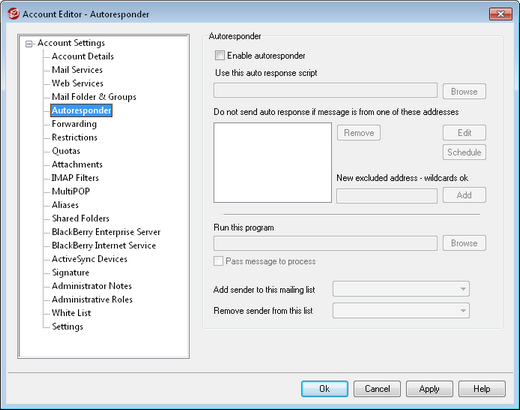Open the IMAP Filters section
520x410 pixels.
[75, 178]
